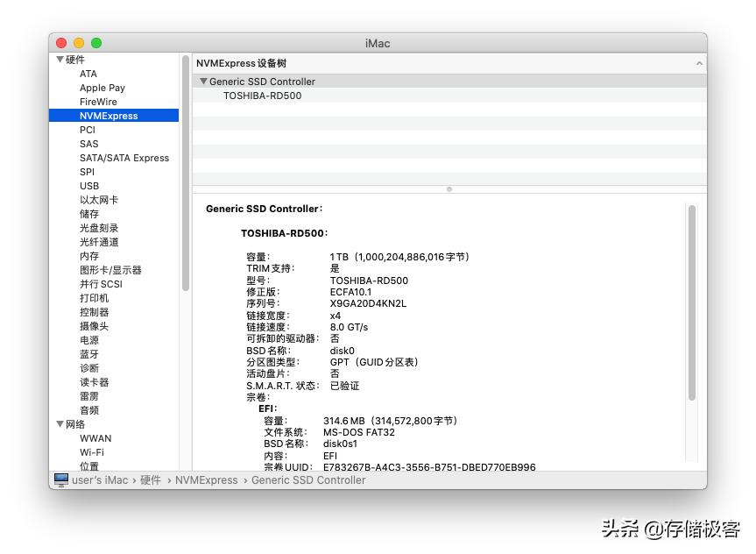756x554 pixels.
Task: Collapse the 网络 sidebar section
Action: pyautogui.click(x=60, y=424)
